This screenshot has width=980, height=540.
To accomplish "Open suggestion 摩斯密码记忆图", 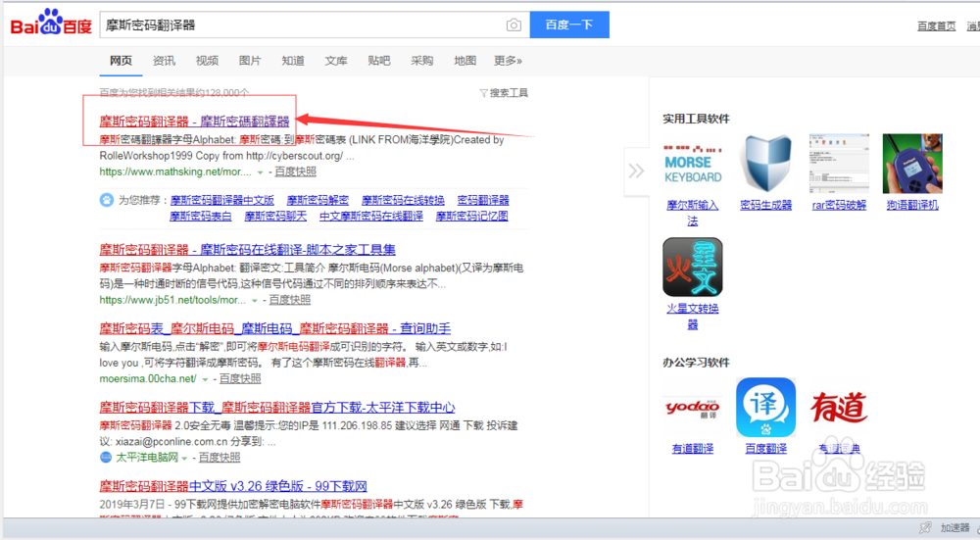I will [x=472, y=217].
